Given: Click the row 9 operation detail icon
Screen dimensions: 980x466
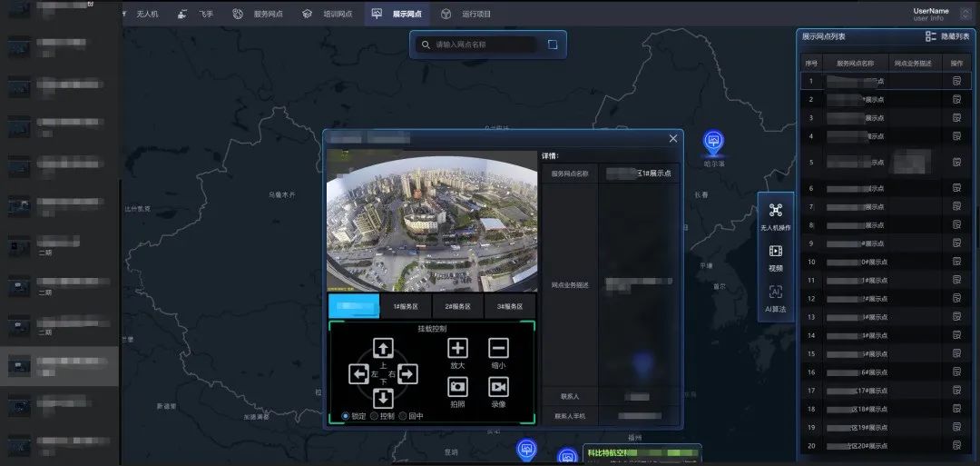Looking at the screenshot, I should click(x=956, y=243).
